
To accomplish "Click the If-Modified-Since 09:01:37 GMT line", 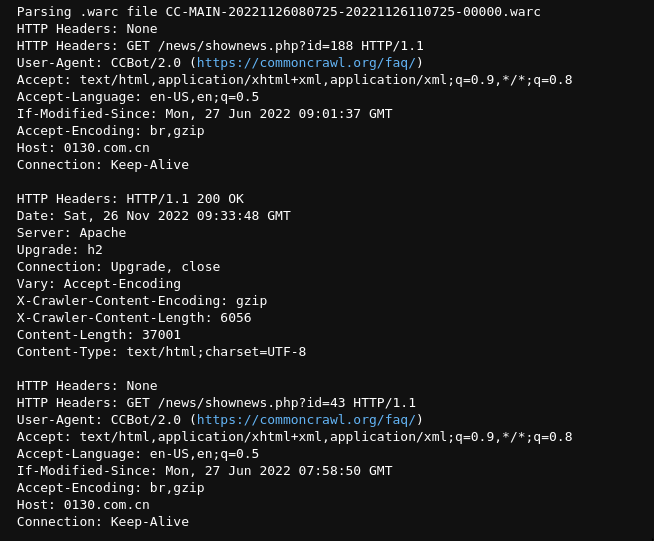I will click(204, 113).
